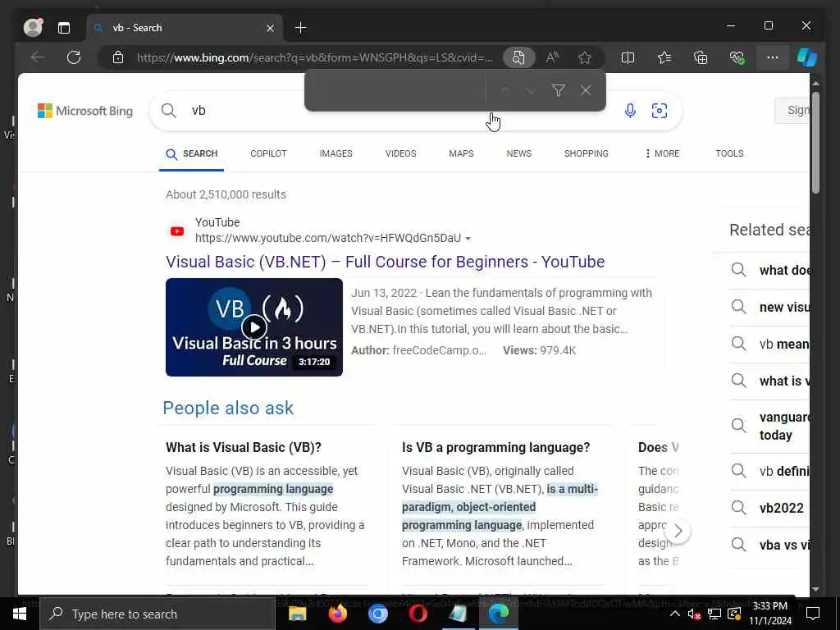Click the Sign in button
This screenshot has width=840, height=630.
[793, 111]
